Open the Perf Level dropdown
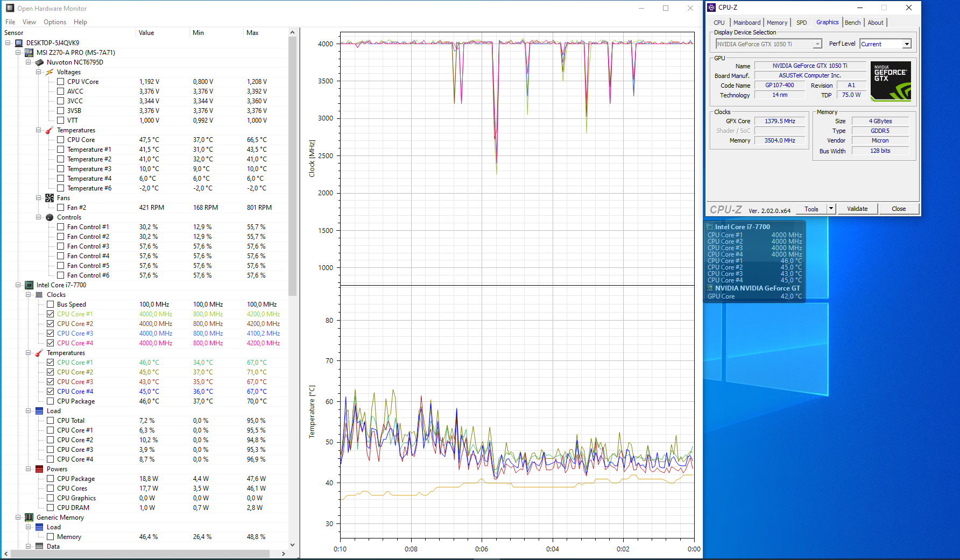 click(x=907, y=44)
